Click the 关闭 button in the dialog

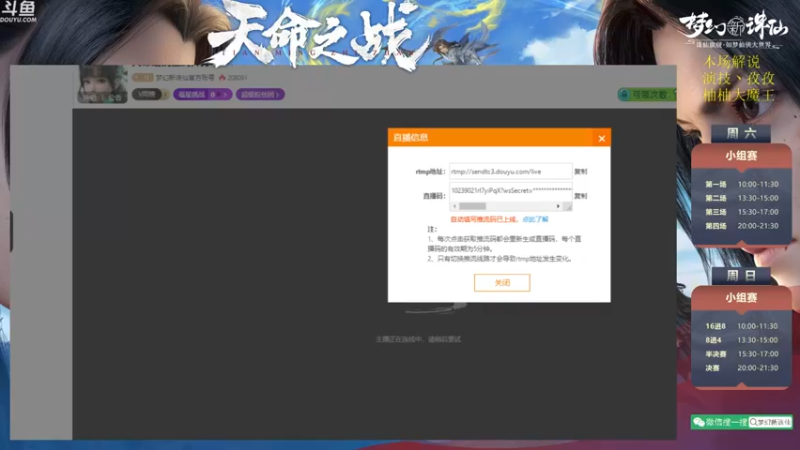(502, 283)
